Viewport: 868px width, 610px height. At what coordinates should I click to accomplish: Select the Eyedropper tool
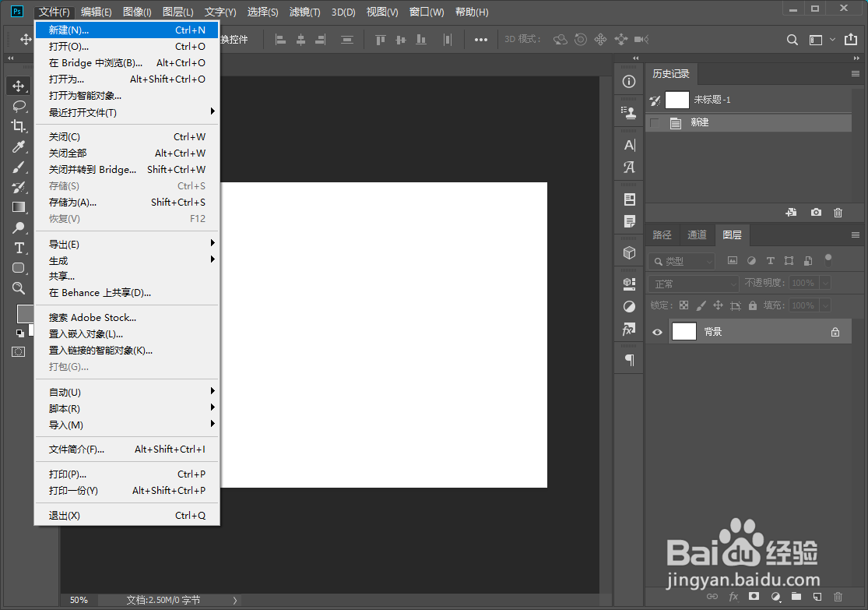tap(19, 146)
